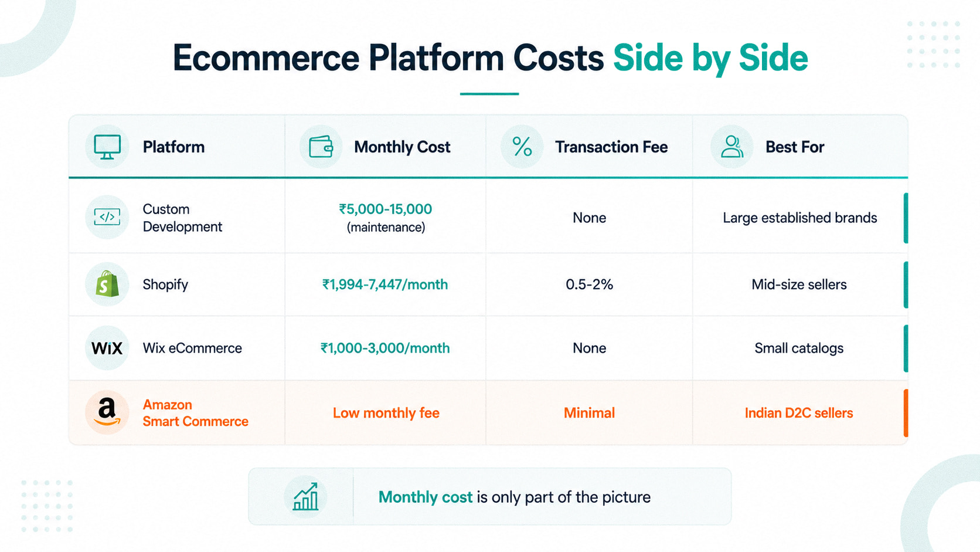Select the "Large established brands" cell
The width and height of the screenshot is (980, 552).
click(800, 218)
